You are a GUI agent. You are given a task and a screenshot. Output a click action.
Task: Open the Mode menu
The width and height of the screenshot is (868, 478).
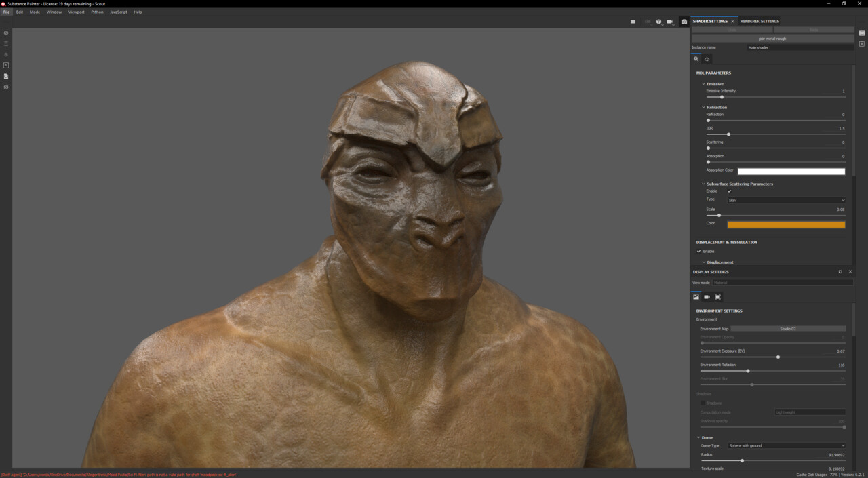coord(35,12)
